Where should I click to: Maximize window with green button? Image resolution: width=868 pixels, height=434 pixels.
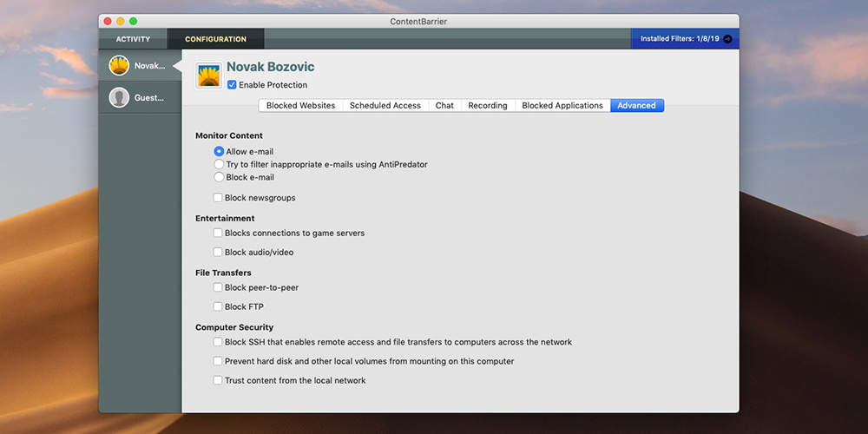click(x=133, y=21)
